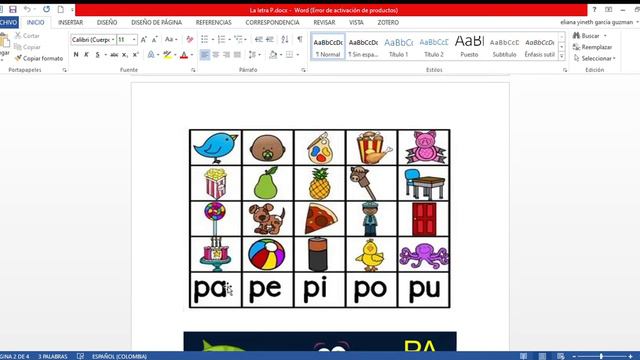Center the paragraph text
This screenshot has height=360, width=640.
[x=216, y=54]
